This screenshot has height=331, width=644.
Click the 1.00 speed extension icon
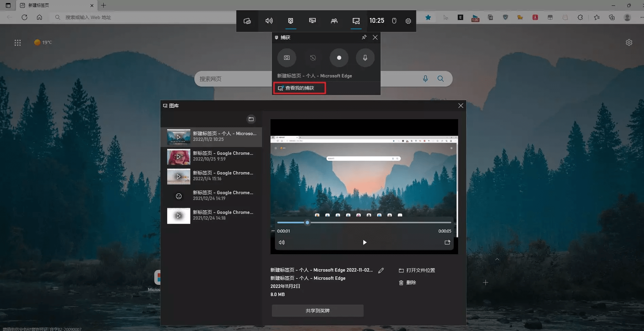click(475, 18)
